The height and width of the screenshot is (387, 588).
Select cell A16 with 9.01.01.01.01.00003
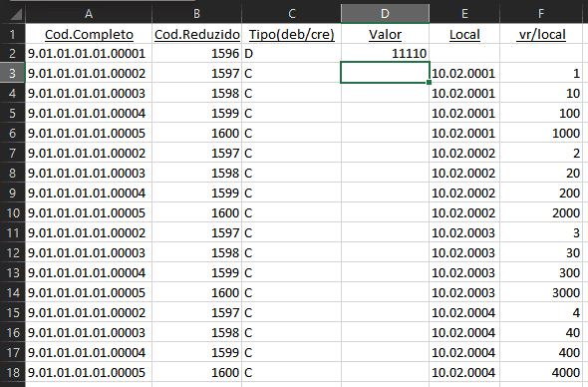coord(89,332)
